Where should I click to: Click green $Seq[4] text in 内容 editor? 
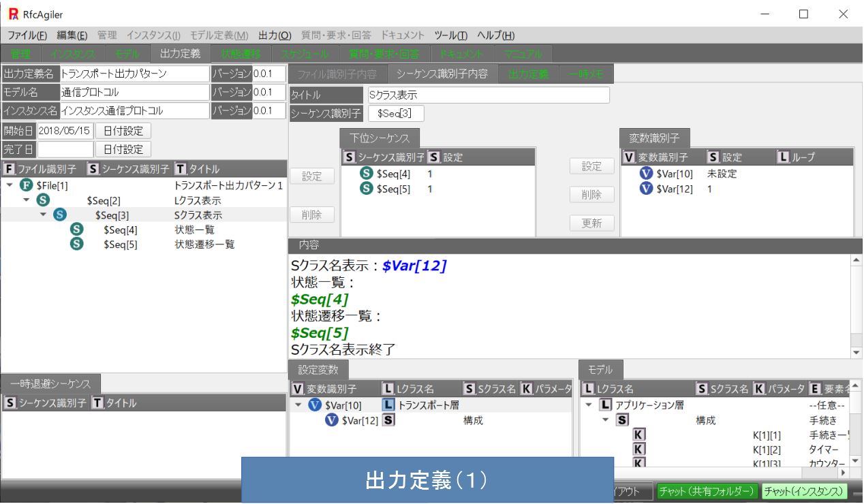tap(320, 299)
